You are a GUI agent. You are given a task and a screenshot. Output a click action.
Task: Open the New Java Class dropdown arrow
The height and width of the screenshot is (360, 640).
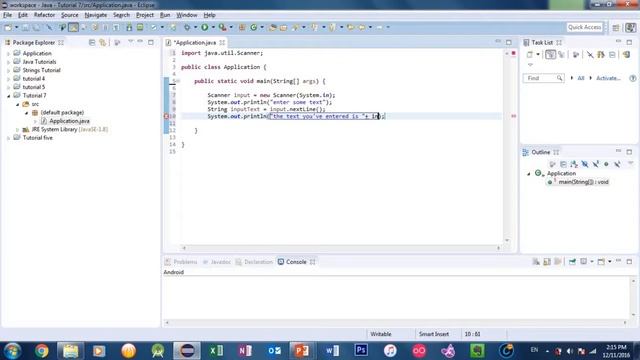(x=262, y=27)
